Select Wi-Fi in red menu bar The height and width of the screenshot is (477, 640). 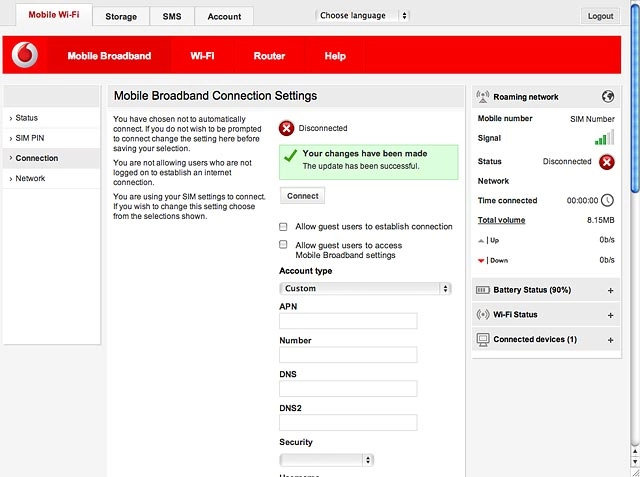click(202, 55)
